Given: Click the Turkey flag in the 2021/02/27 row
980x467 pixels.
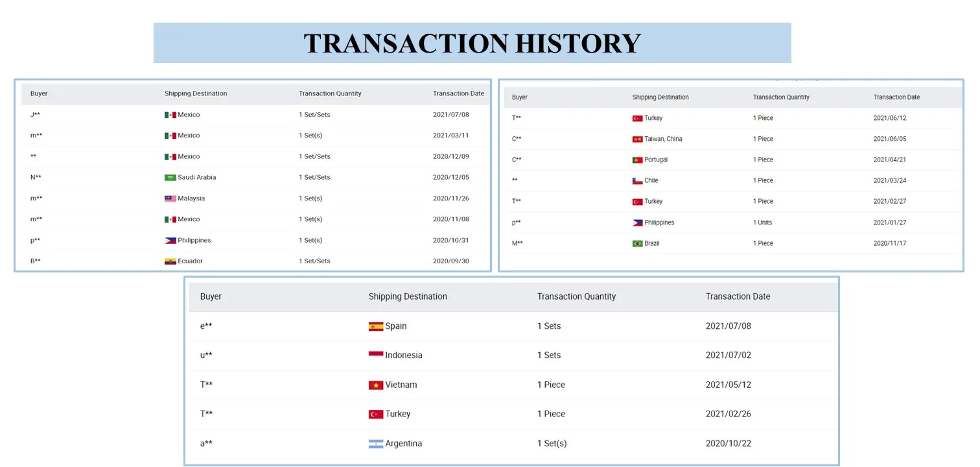Looking at the screenshot, I should [638, 201].
